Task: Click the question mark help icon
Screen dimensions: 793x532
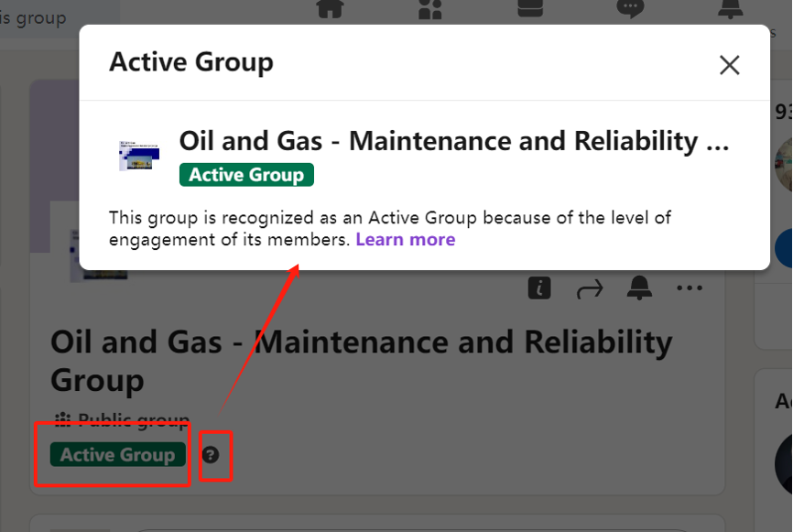Action: 211,455
